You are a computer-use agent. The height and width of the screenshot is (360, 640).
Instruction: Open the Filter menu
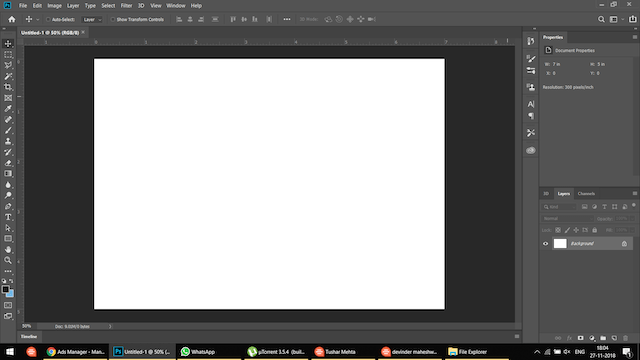(x=126, y=6)
